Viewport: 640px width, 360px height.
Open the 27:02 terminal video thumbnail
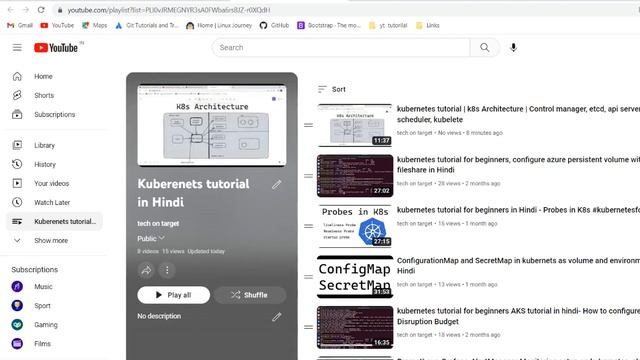pos(355,176)
